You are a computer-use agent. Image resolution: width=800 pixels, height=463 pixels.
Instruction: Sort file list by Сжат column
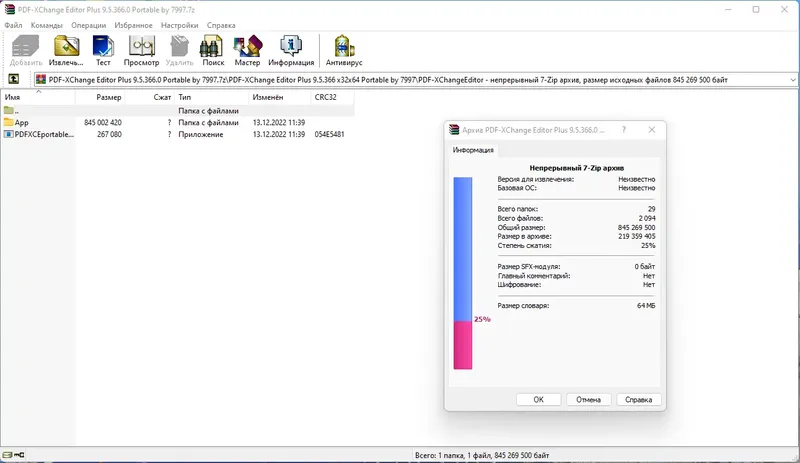pos(149,97)
